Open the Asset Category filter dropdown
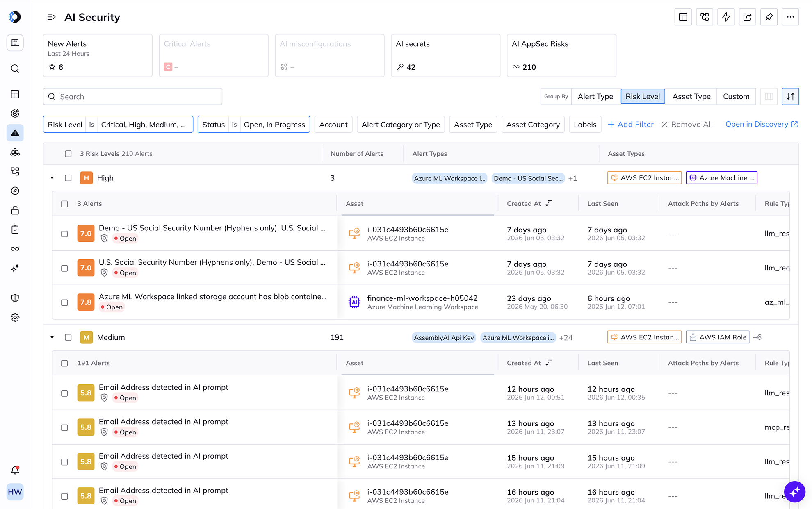Image resolution: width=812 pixels, height=509 pixels. 533,124
